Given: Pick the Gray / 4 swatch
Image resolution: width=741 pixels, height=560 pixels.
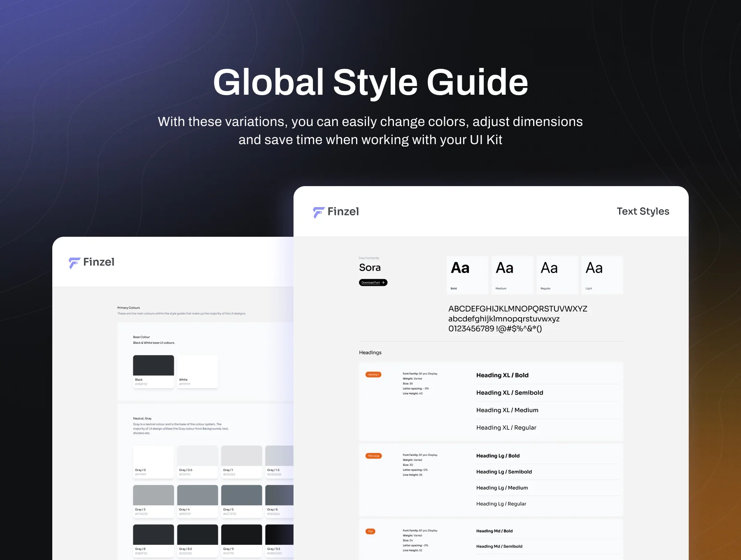Looking at the screenshot, I should tap(198, 501).
